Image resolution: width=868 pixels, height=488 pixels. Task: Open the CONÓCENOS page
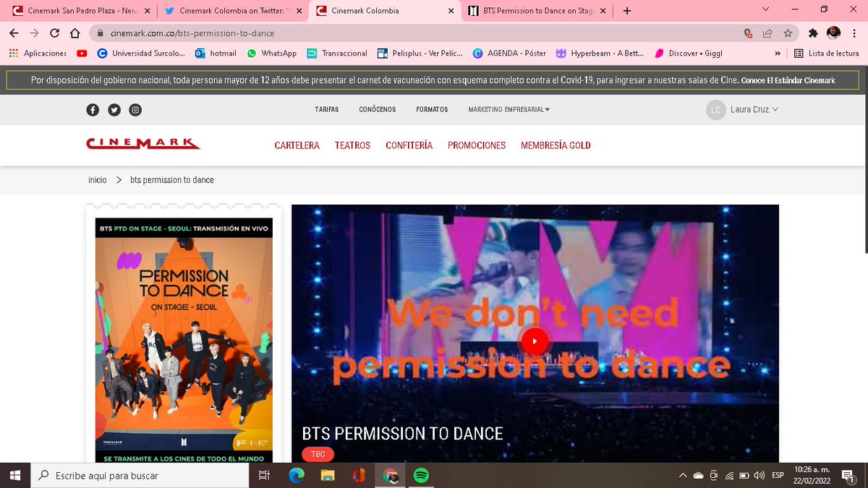point(378,110)
